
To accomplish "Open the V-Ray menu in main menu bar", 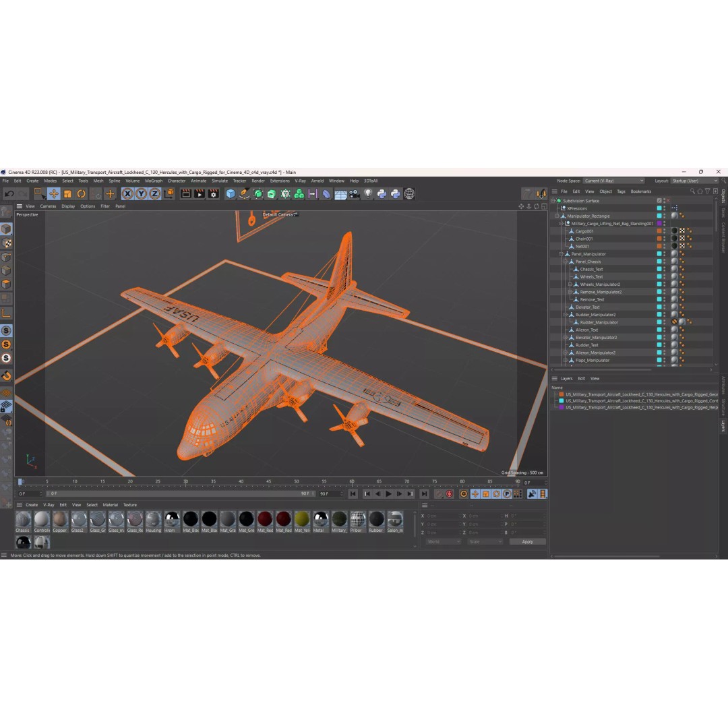I will pyautogui.click(x=301, y=181).
